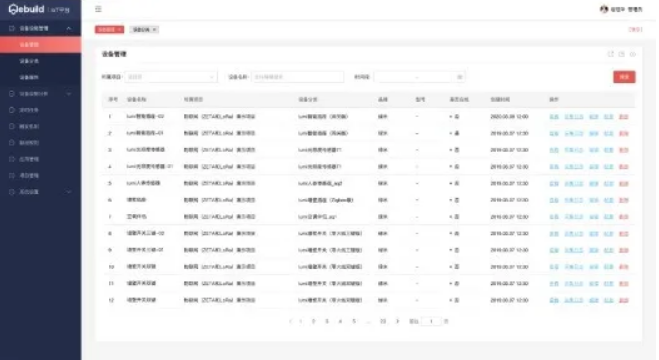
Task: Open the project dropdown in the filter row
Action: (171, 77)
